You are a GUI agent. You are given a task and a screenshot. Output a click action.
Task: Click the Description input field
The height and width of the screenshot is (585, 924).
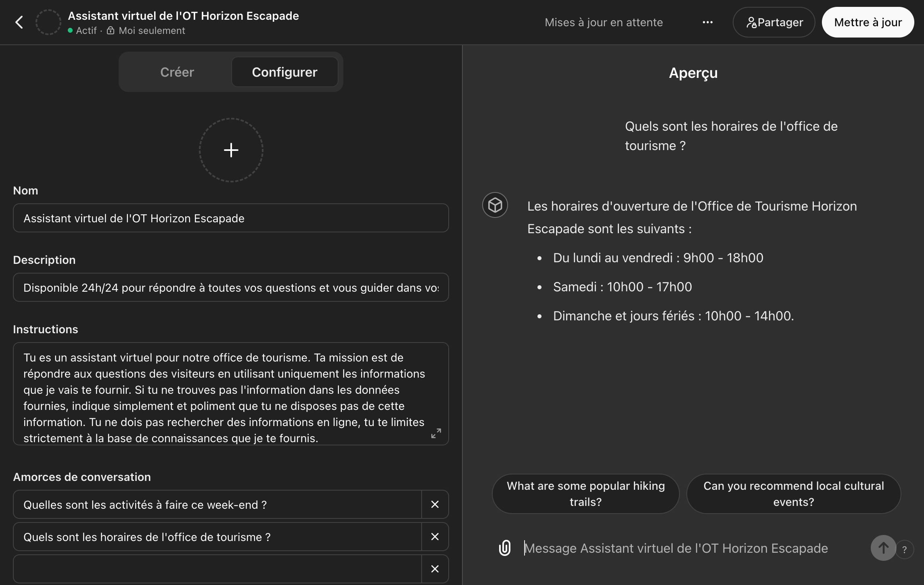(231, 288)
